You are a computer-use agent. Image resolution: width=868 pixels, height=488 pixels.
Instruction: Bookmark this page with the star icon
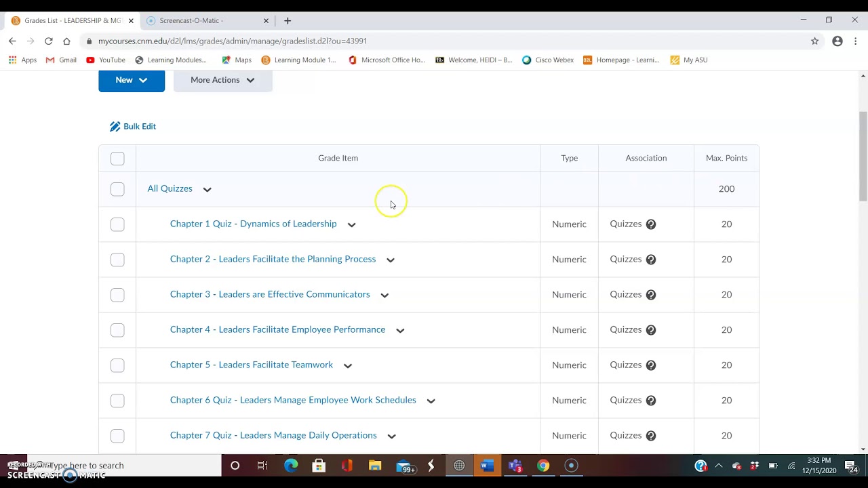(814, 41)
